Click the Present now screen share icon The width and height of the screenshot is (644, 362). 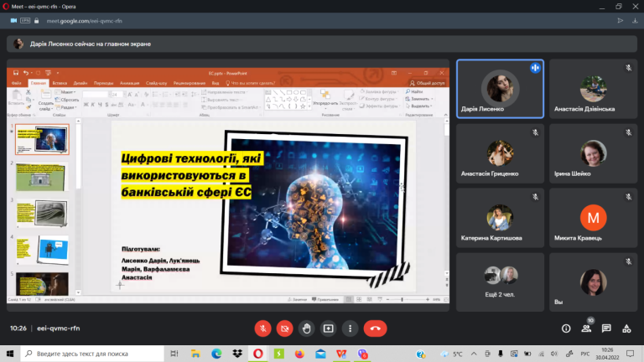(x=328, y=328)
